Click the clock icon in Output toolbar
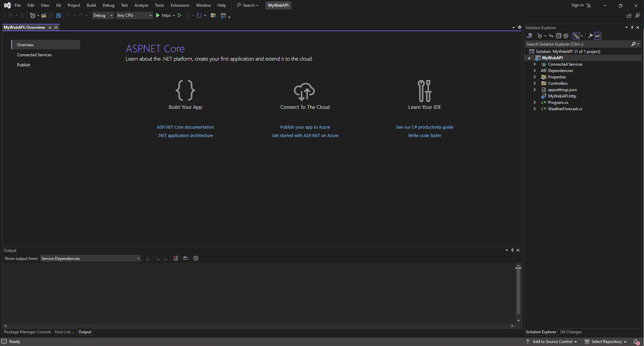This screenshot has width=644, height=346. click(x=196, y=258)
